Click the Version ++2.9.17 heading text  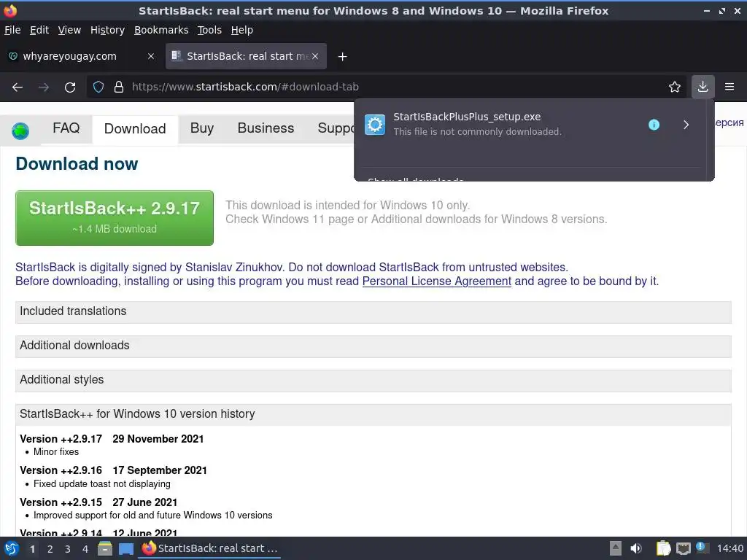click(x=61, y=439)
